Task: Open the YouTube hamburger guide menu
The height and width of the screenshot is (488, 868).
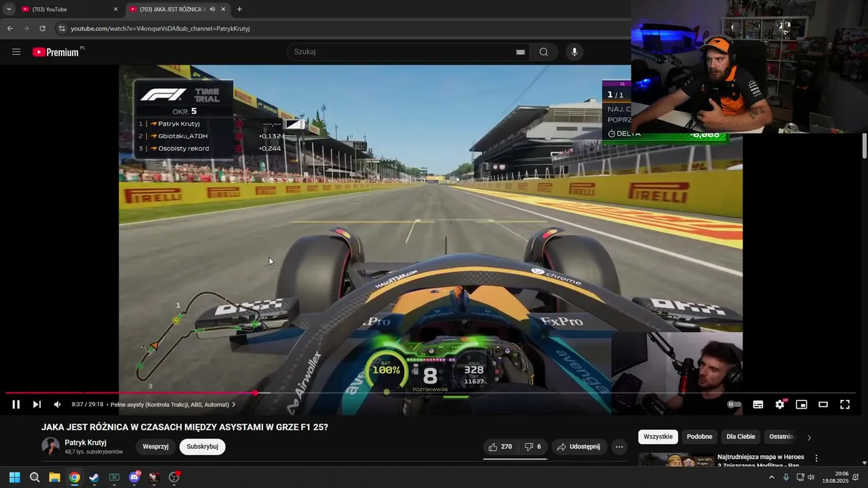Action: click(16, 52)
